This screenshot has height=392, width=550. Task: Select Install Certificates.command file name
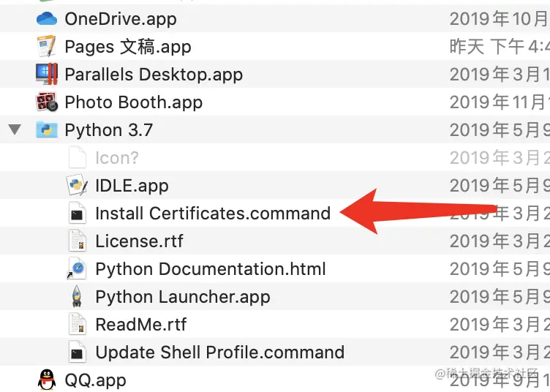[x=213, y=213]
